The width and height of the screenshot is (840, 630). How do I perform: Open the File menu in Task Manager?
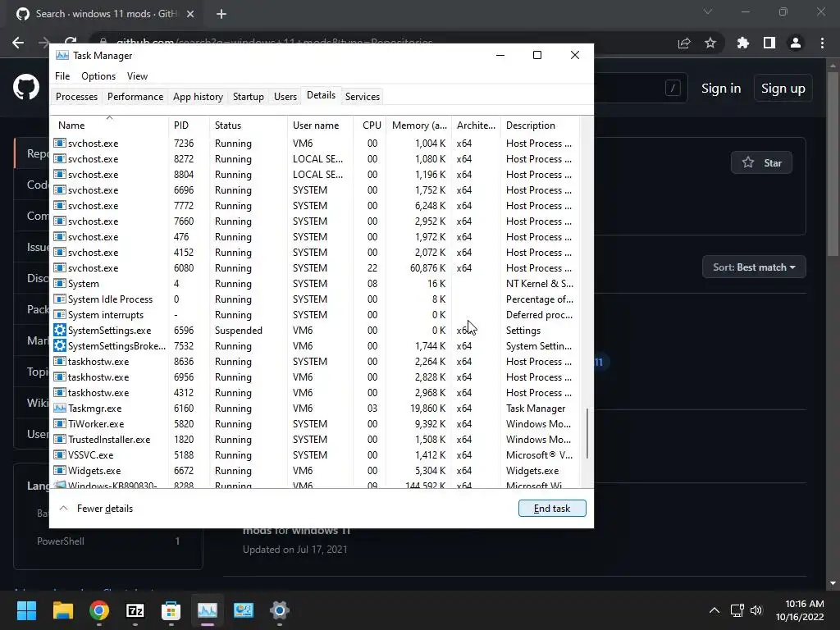pyautogui.click(x=62, y=76)
